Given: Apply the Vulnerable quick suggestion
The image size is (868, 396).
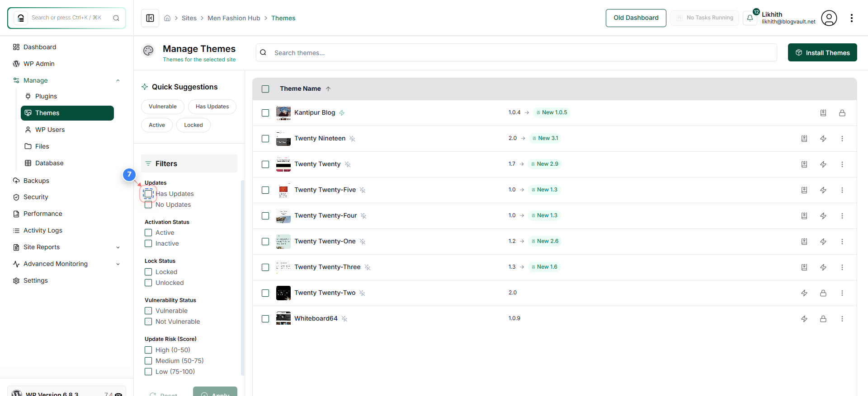Looking at the screenshot, I should (x=163, y=107).
